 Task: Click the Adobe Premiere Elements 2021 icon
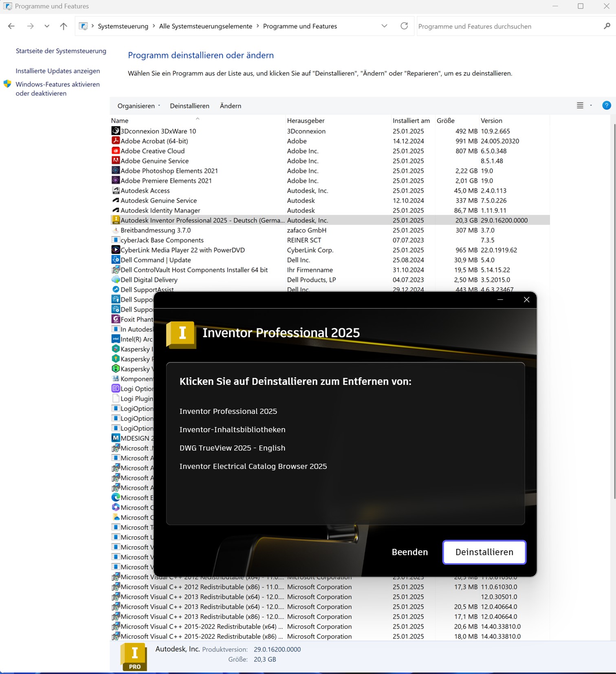116,180
